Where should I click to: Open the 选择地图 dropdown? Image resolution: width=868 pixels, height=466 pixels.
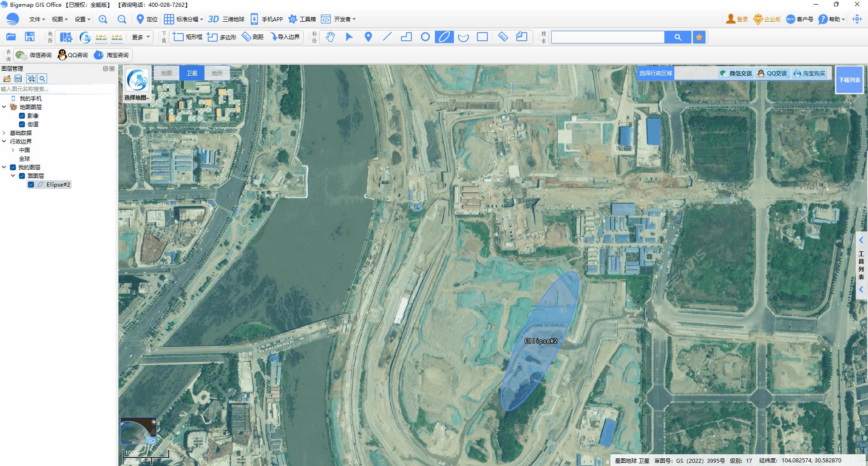[137, 98]
